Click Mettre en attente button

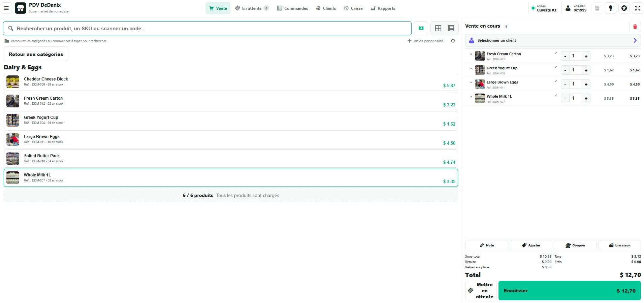click(481, 291)
